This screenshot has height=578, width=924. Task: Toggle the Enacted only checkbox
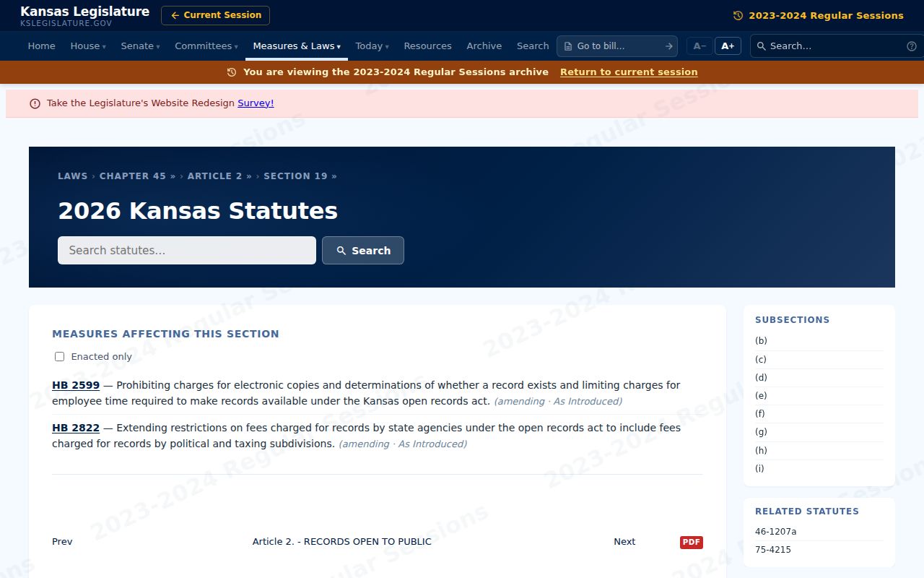coord(59,356)
